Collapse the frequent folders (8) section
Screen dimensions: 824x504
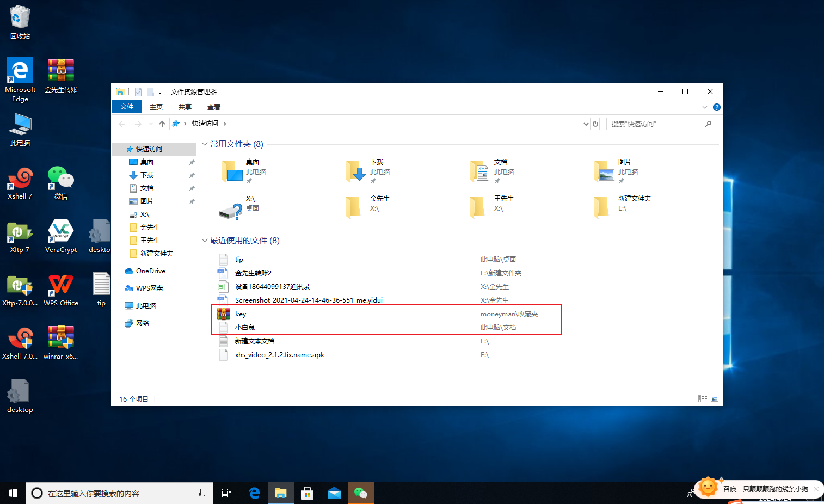(205, 144)
